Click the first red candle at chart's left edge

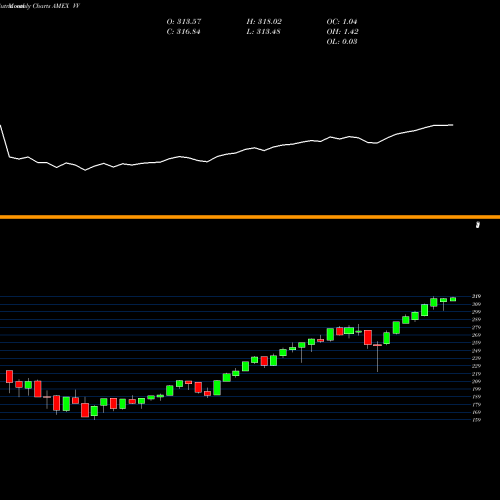[x=9, y=376]
